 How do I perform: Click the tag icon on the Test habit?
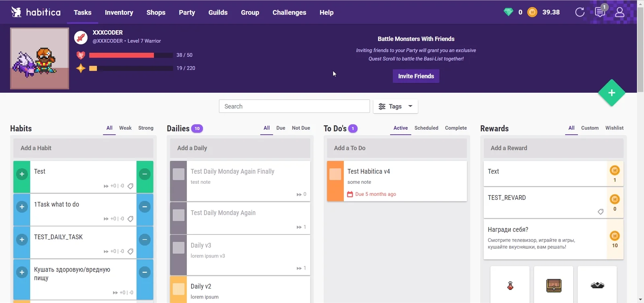[130, 186]
